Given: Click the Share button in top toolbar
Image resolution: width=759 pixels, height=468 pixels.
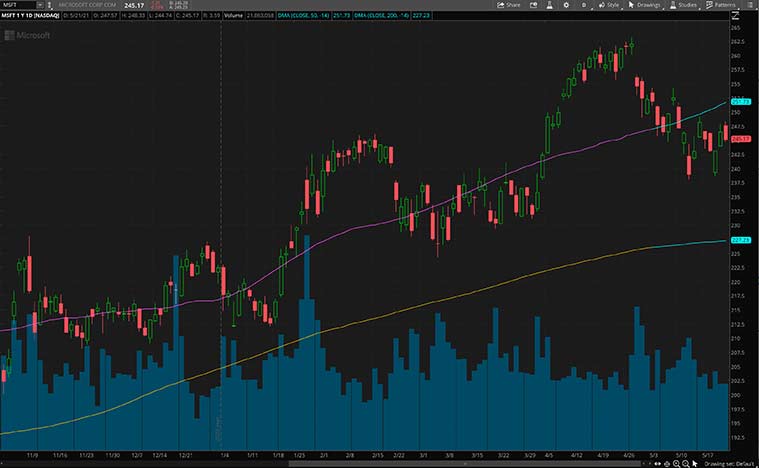Looking at the screenshot, I should click(508, 5).
